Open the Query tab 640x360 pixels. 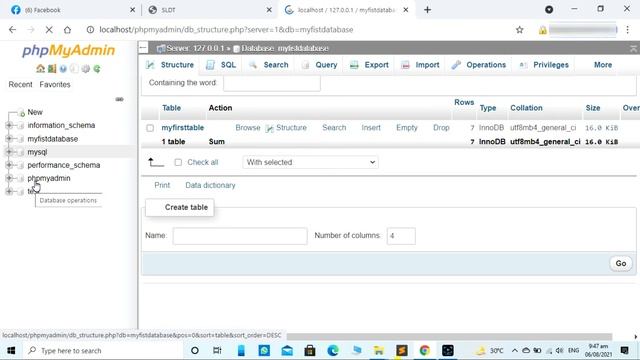320,65
